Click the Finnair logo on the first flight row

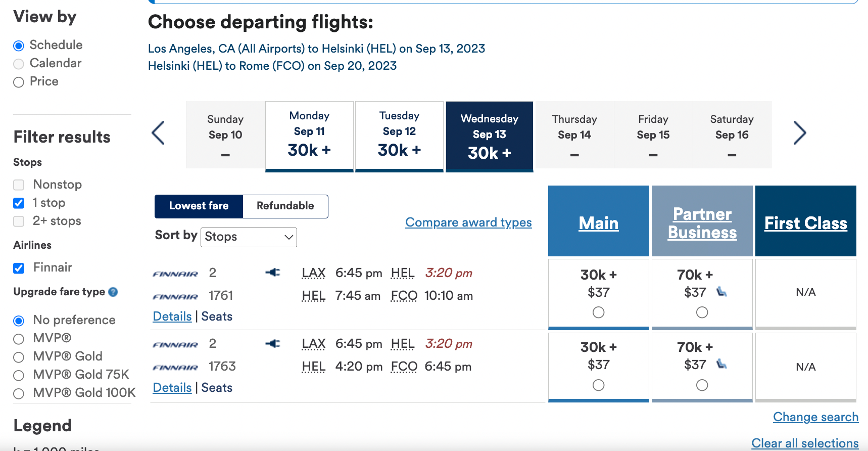click(x=175, y=273)
